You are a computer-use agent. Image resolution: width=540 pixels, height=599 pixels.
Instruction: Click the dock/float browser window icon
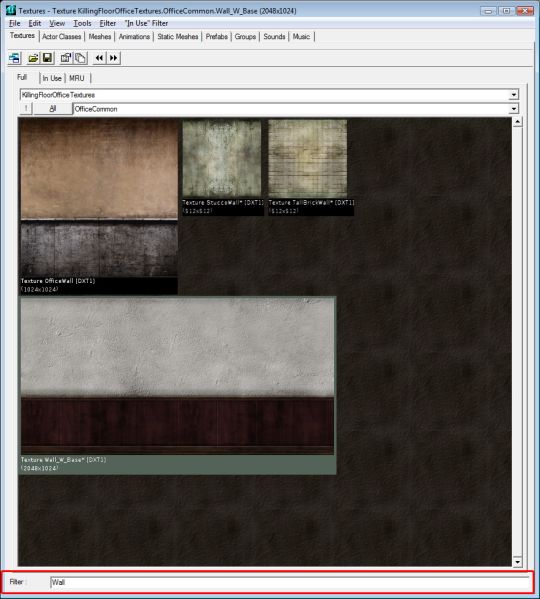click(x=15, y=58)
